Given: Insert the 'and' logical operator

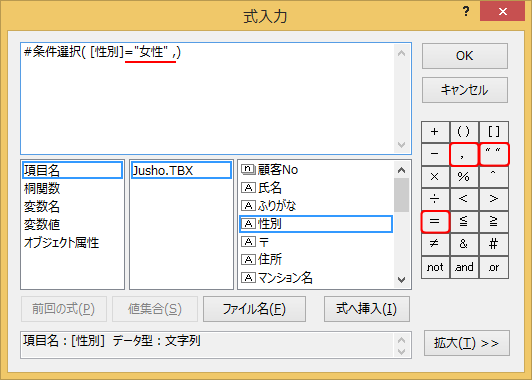Looking at the screenshot, I should [464, 267].
